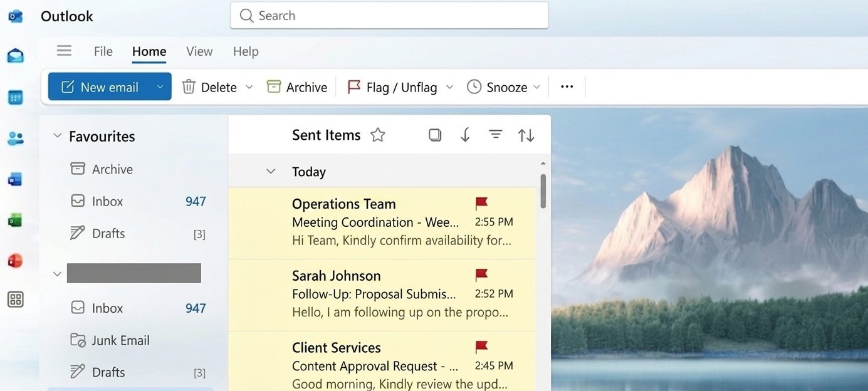Open the New email dropdown arrow
Image resolution: width=868 pixels, height=391 pixels.
(160, 87)
